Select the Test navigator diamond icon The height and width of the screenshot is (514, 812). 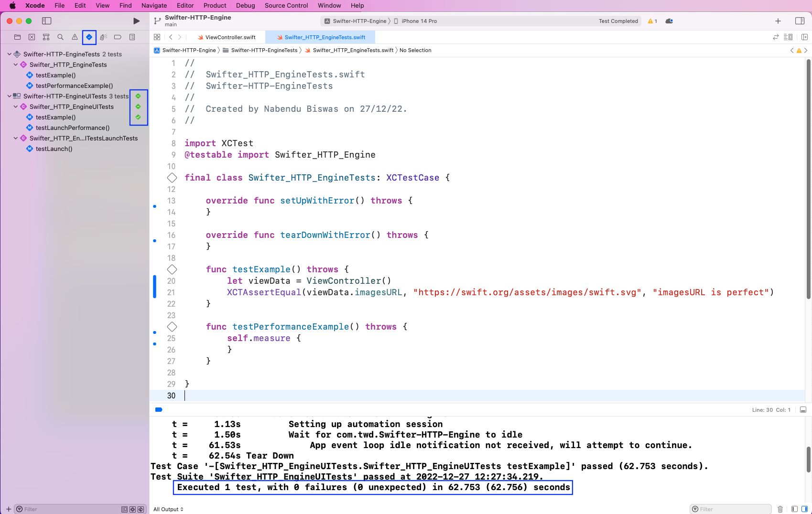(89, 37)
